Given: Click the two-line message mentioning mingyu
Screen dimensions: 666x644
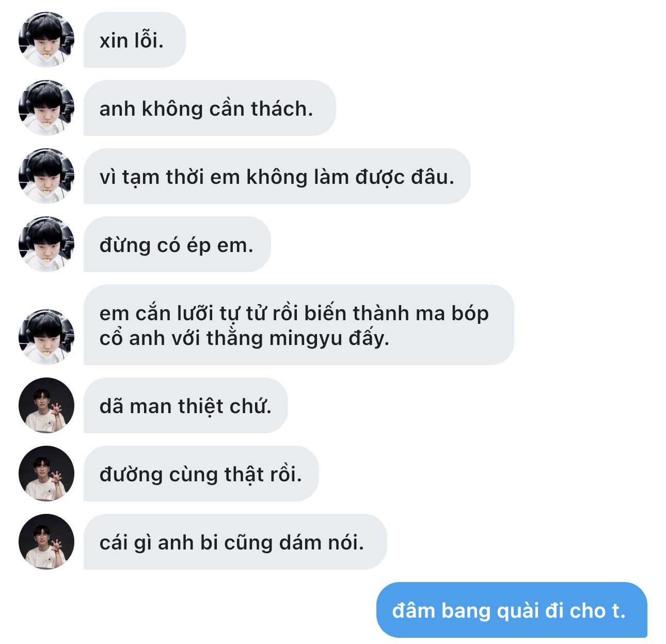Looking at the screenshot, I should tap(299, 325).
